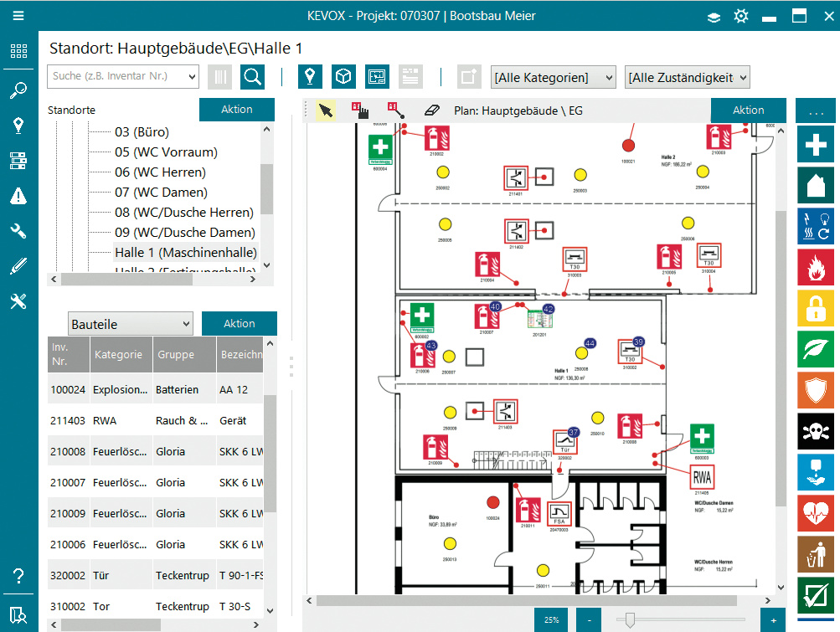The height and width of the screenshot is (632, 840).
Task: Expand the search field dropdown arrow
Action: (192, 76)
